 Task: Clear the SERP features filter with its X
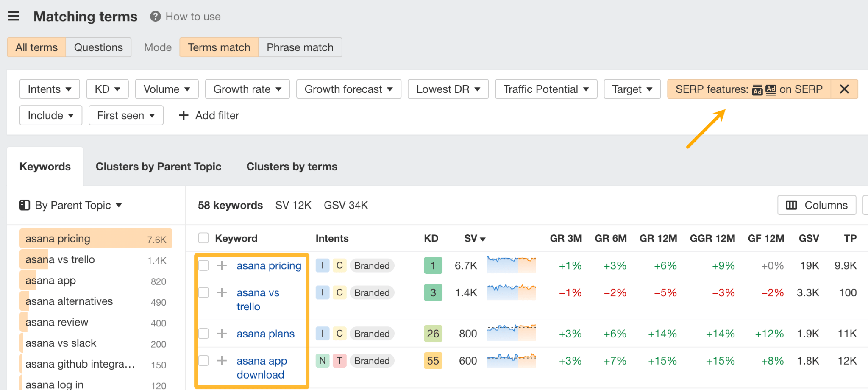tap(844, 89)
